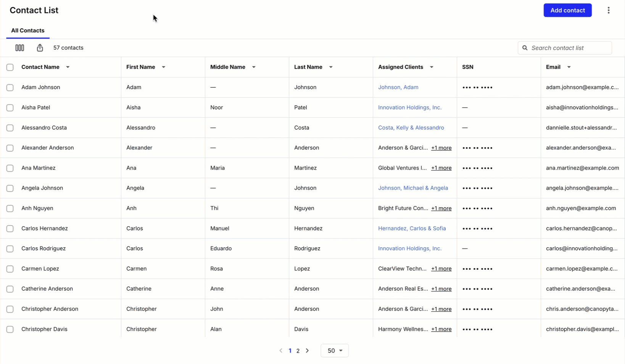Expand +1 more clients for Ana Martinez
Image resolution: width=625 pixels, height=364 pixels.
pyautogui.click(x=441, y=168)
